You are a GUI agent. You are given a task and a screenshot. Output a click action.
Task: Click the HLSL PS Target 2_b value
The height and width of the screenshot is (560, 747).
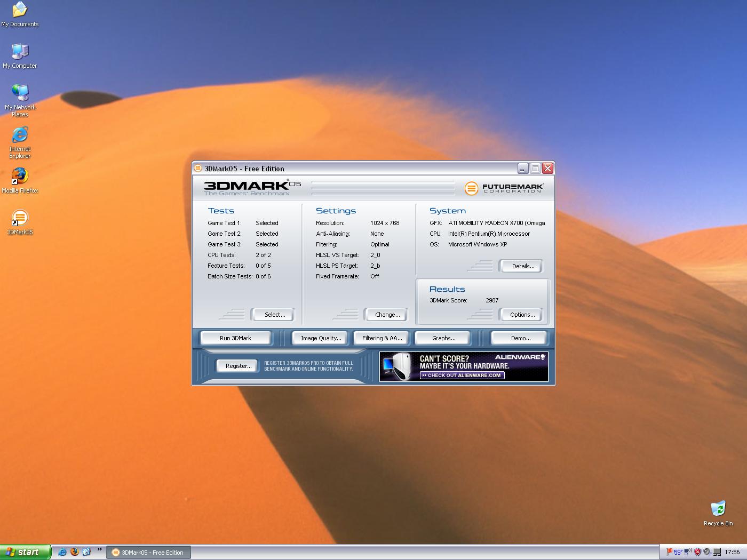point(375,266)
